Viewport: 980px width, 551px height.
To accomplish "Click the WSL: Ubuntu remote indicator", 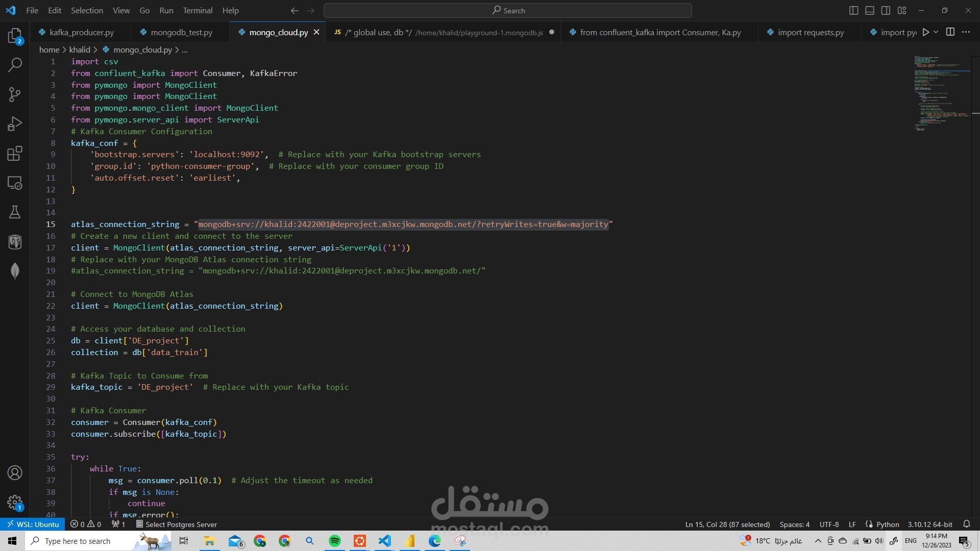I will coord(33,524).
